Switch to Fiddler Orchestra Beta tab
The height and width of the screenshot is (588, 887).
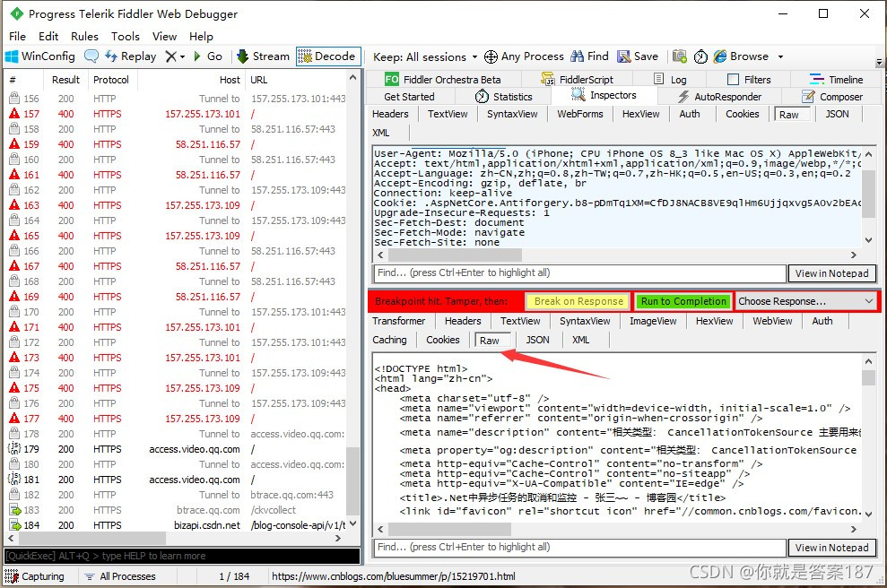tap(442, 80)
